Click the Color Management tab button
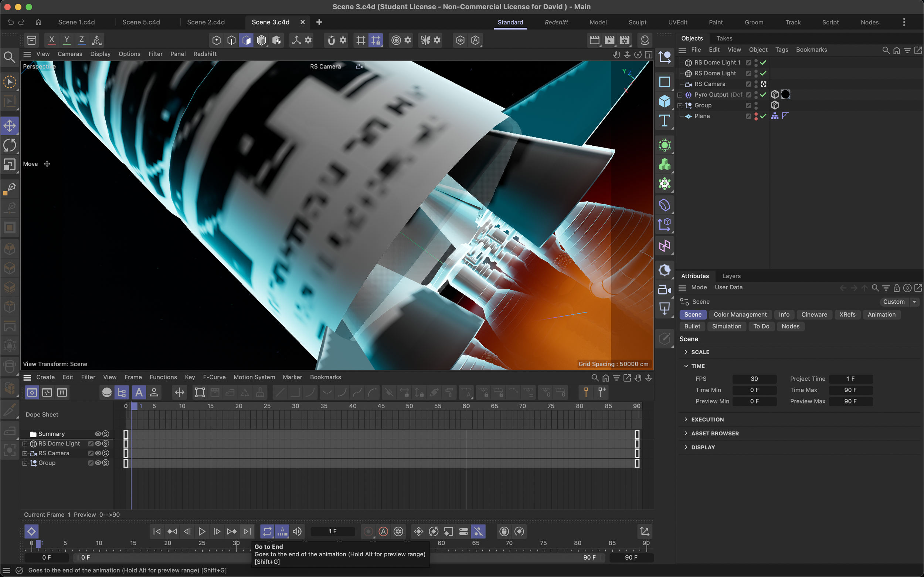The height and width of the screenshot is (577, 924). click(x=740, y=314)
